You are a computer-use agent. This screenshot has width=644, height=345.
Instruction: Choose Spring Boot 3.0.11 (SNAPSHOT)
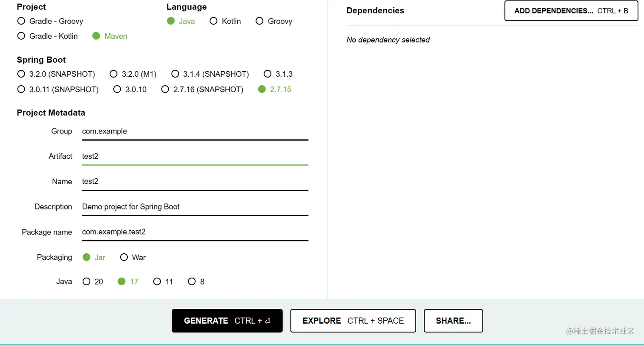tap(58, 89)
